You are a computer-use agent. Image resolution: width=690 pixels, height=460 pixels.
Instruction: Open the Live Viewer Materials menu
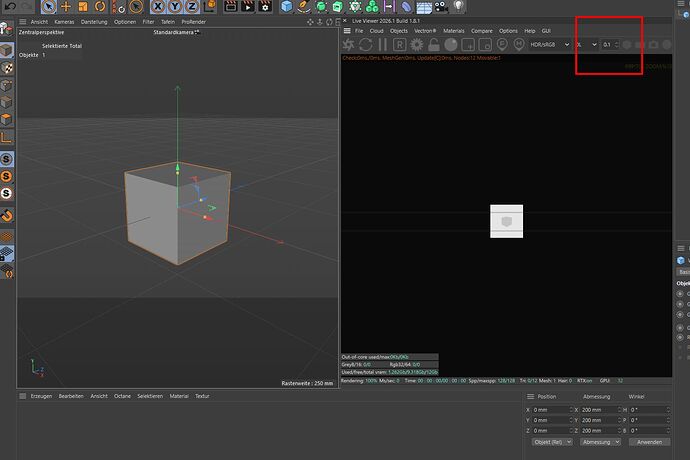point(454,31)
